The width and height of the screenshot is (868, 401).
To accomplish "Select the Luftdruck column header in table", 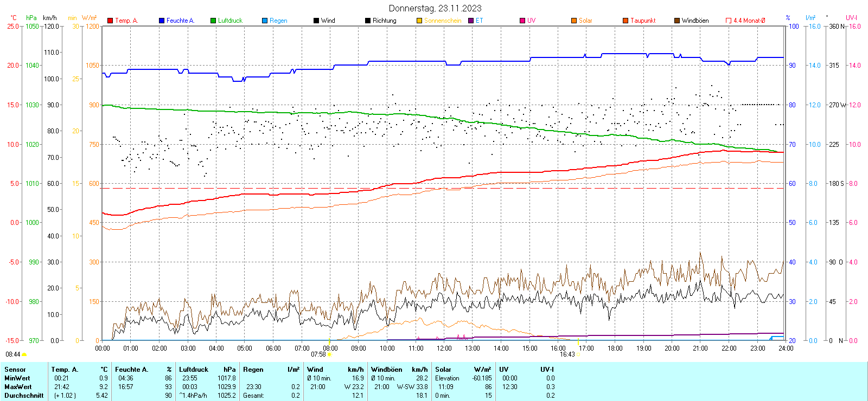I will pos(194,370).
